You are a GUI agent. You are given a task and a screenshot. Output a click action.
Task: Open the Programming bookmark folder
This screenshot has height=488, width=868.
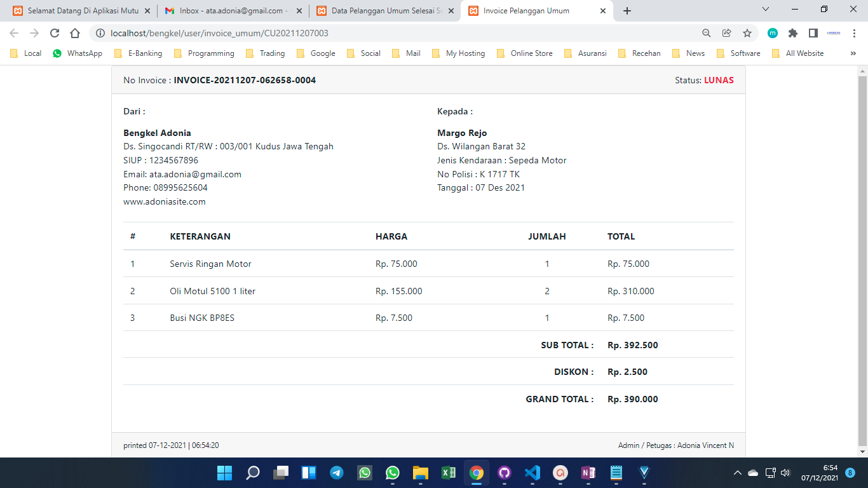point(204,53)
